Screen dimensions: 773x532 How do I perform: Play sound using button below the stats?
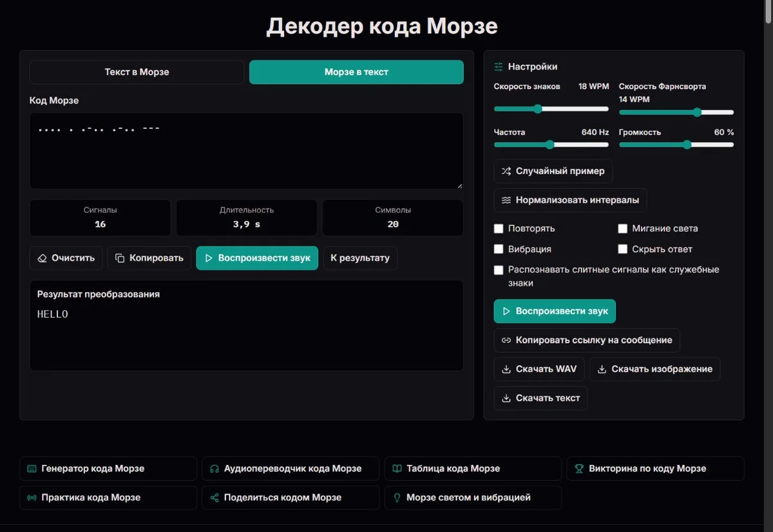tap(257, 258)
